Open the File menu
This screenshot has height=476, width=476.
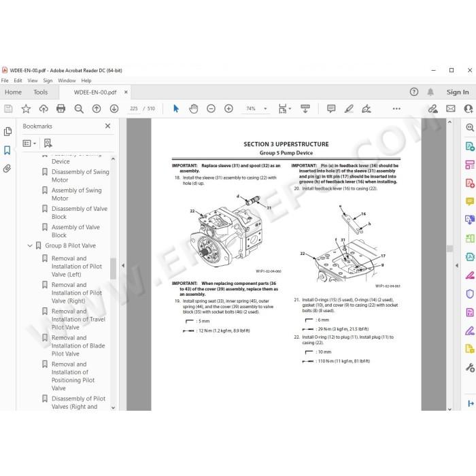[x=5, y=80]
